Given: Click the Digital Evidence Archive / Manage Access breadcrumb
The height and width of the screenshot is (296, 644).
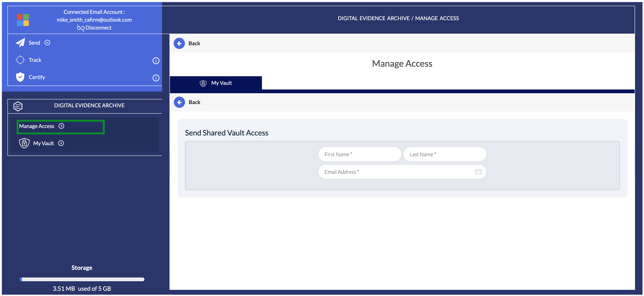Looking at the screenshot, I should 398,18.
